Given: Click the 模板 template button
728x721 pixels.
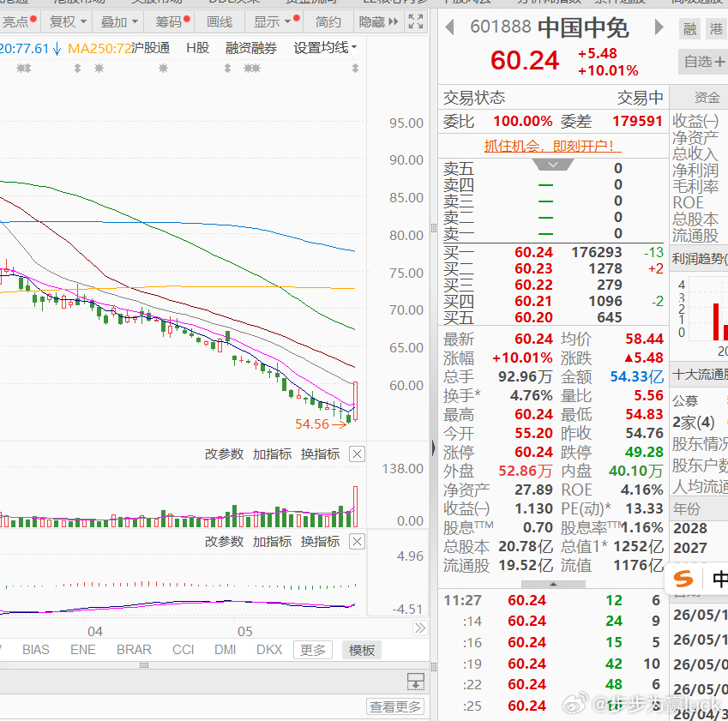Looking at the screenshot, I should [362, 650].
